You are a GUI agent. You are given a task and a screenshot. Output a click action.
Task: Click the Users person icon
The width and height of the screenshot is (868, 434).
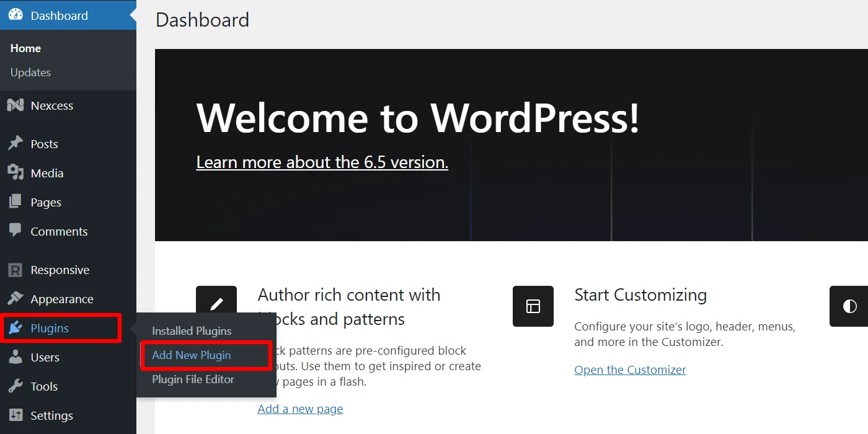[x=15, y=357]
